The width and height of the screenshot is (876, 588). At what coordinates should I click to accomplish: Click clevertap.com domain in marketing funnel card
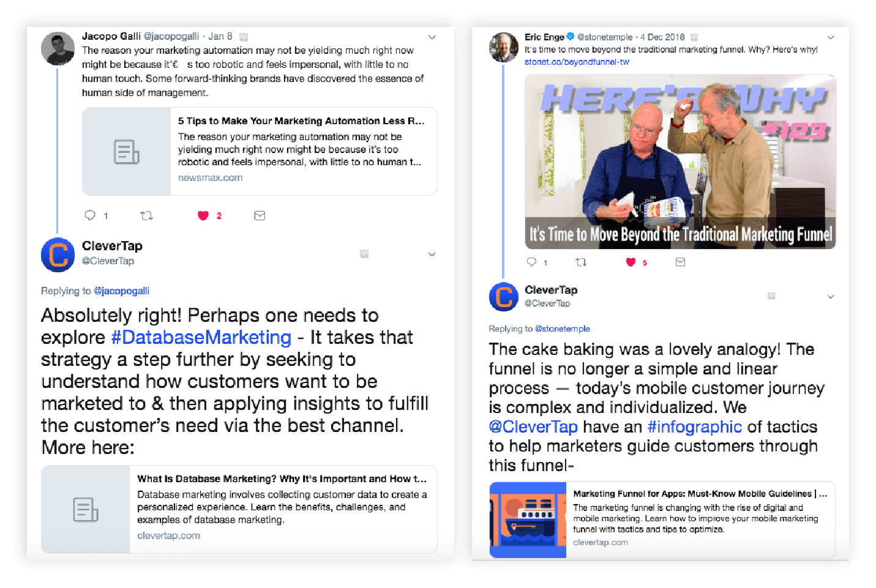(601, 542)
